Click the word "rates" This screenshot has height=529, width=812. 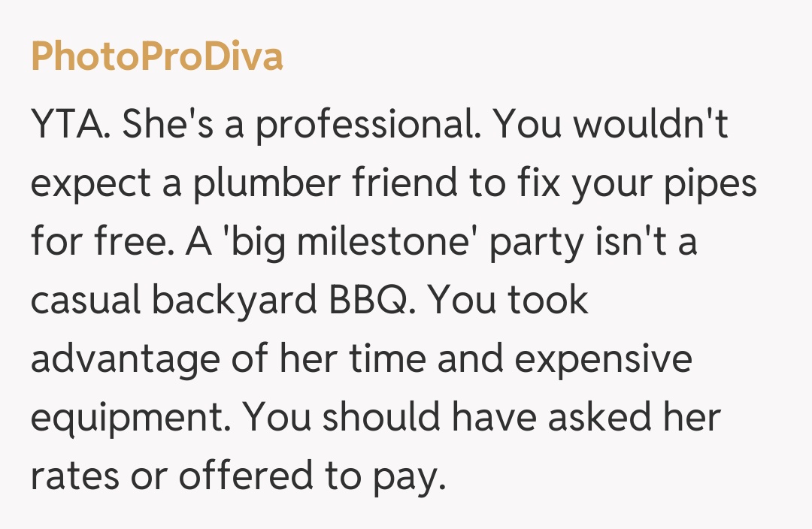point(77,476)
